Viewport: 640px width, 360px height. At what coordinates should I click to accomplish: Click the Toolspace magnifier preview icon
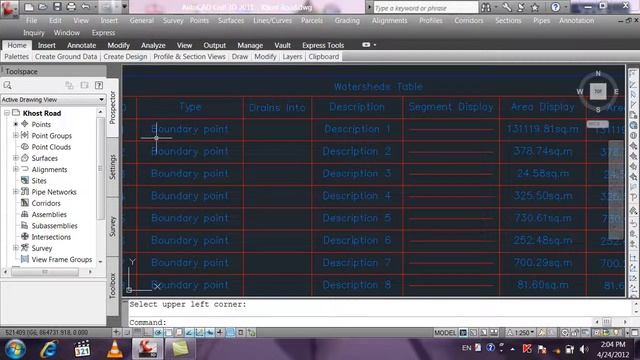point(7,85)
